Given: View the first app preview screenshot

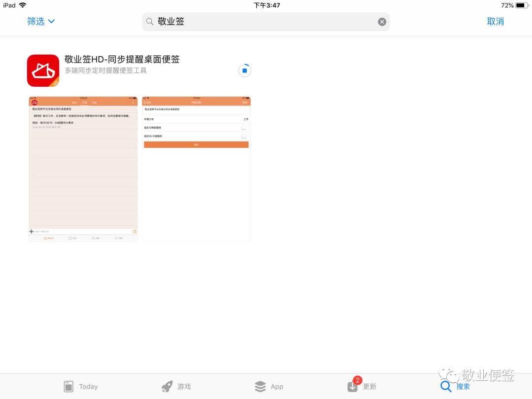Looking at the screenshot, I should (83, 169).
